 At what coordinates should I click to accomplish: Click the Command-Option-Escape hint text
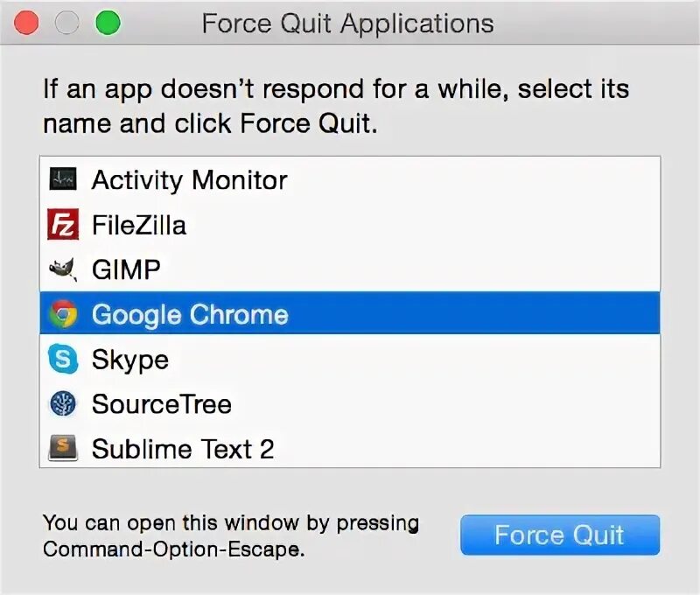pyautogui.click(x=231, y=535)
